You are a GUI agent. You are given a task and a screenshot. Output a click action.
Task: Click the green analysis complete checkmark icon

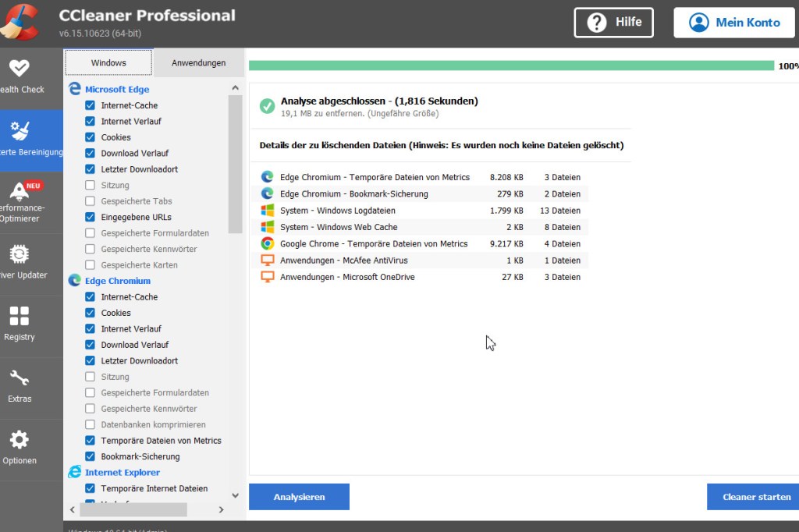tap(267, 106)
